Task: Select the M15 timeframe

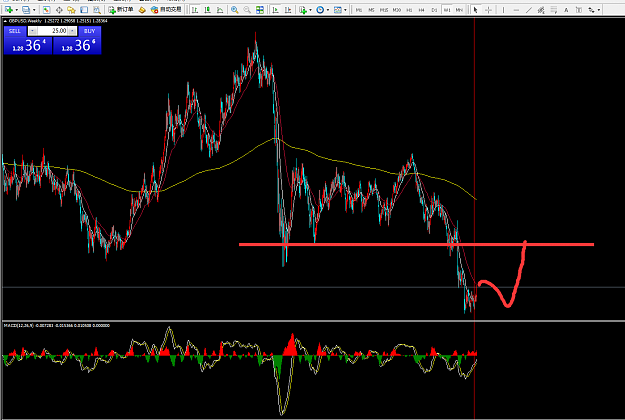Action: click(384, 10)
